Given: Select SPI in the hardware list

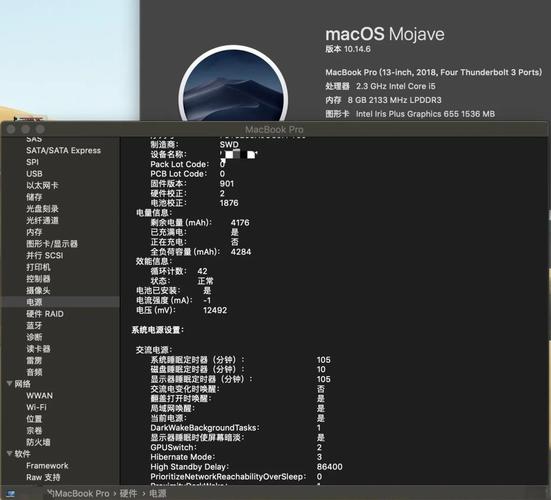Looking at the screenshot, I should [x=32, y=162].
